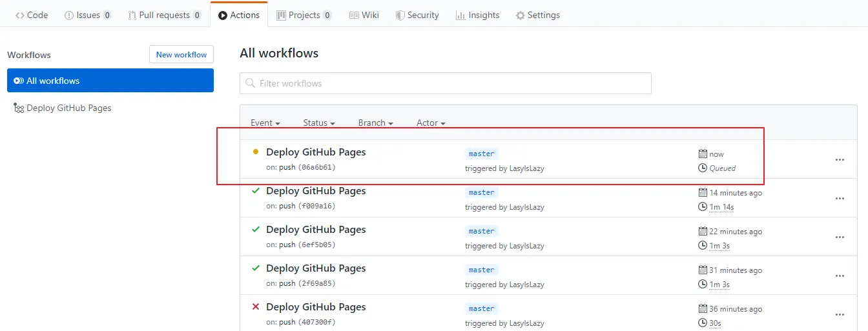Select All workflows in sidebar
868x331 pixels.
click(110, 81)
